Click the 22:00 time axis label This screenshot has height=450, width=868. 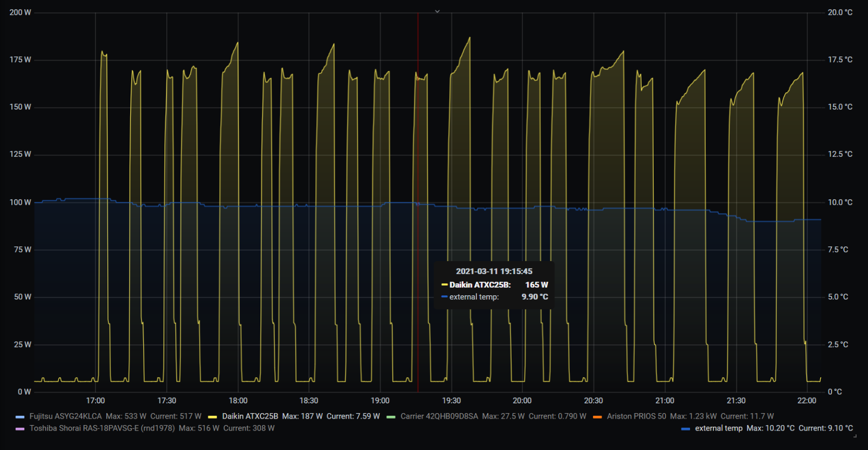807,401
